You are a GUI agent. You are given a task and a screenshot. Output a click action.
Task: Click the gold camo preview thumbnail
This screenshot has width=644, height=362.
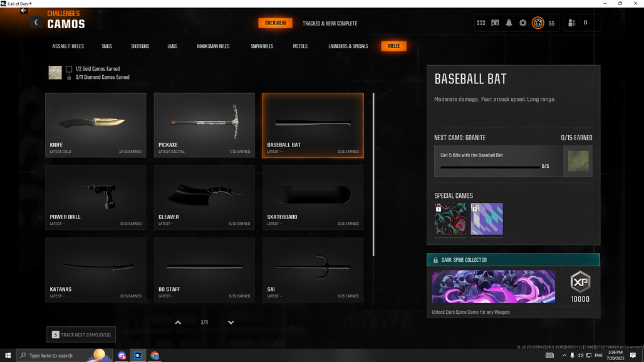55,73
